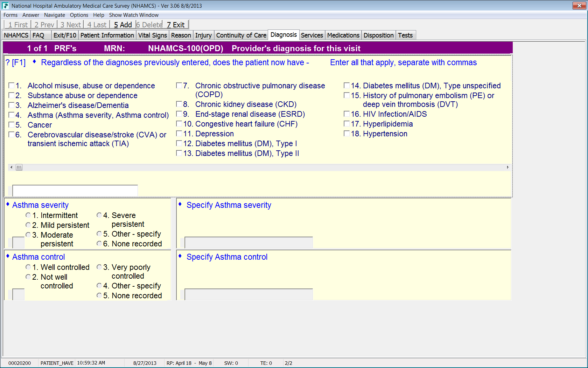Check Diabetes mellitus (DM), Type II
The image size is (588, 368).
point(179,153)
